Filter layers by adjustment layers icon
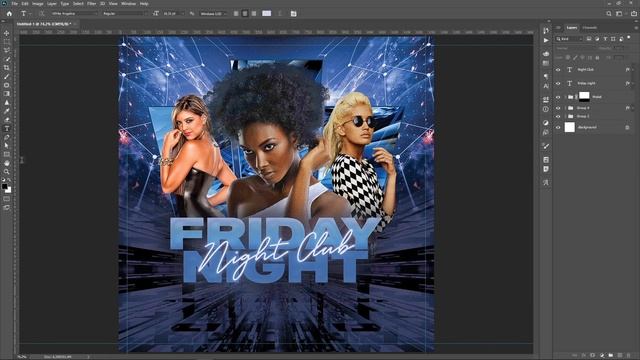640x360 pixels. (597, 39)
